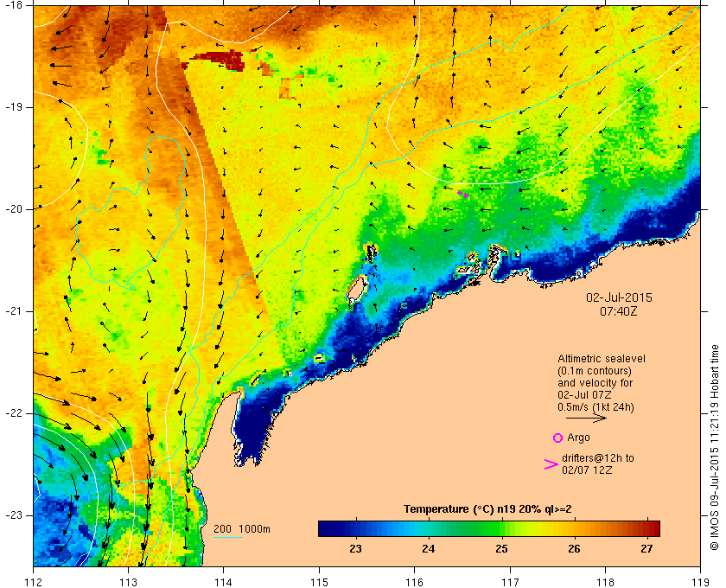This screenshot has height=588, width=726.
Task: Click the date label 02-Jul-2015
Action: [619, 297]
